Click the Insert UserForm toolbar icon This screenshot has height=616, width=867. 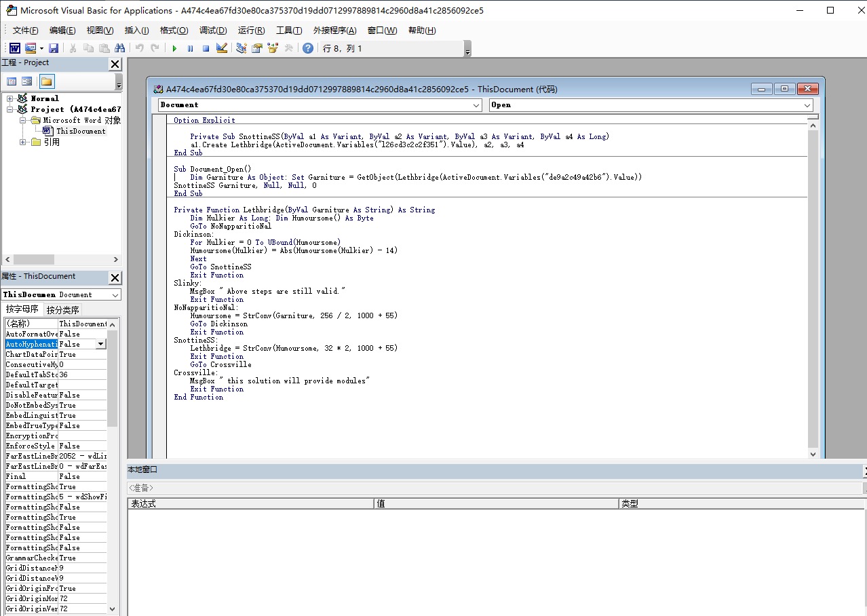(x=31, y=48)
